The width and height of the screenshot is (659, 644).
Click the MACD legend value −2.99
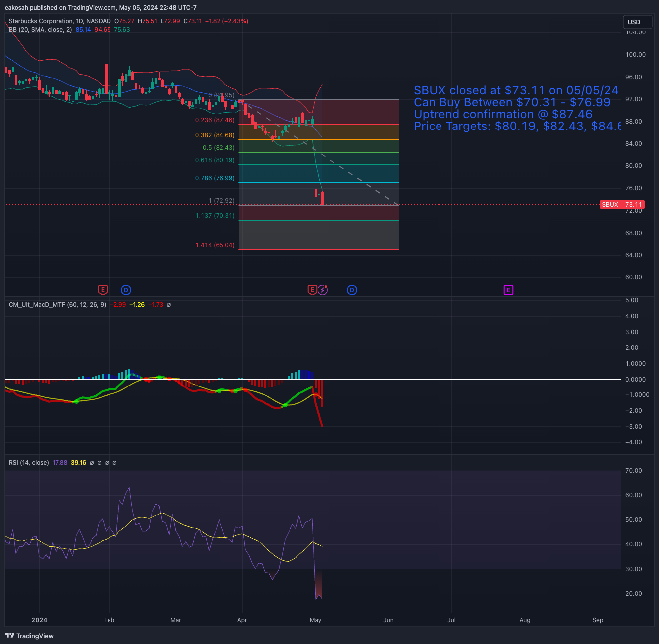tap(117, 305)
